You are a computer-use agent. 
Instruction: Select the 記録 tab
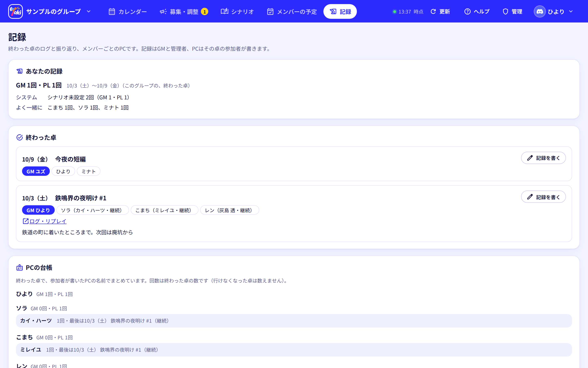coord(340,11)
